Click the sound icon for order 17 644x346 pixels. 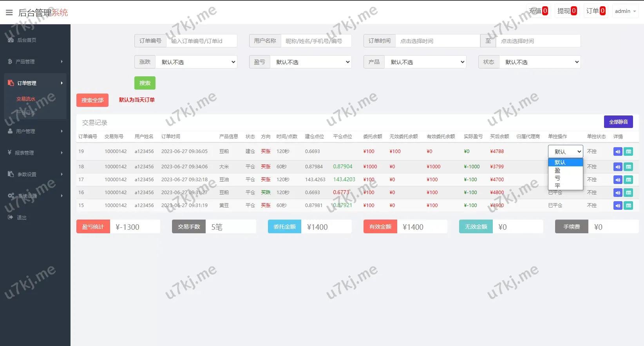click(x=618, y=180)
